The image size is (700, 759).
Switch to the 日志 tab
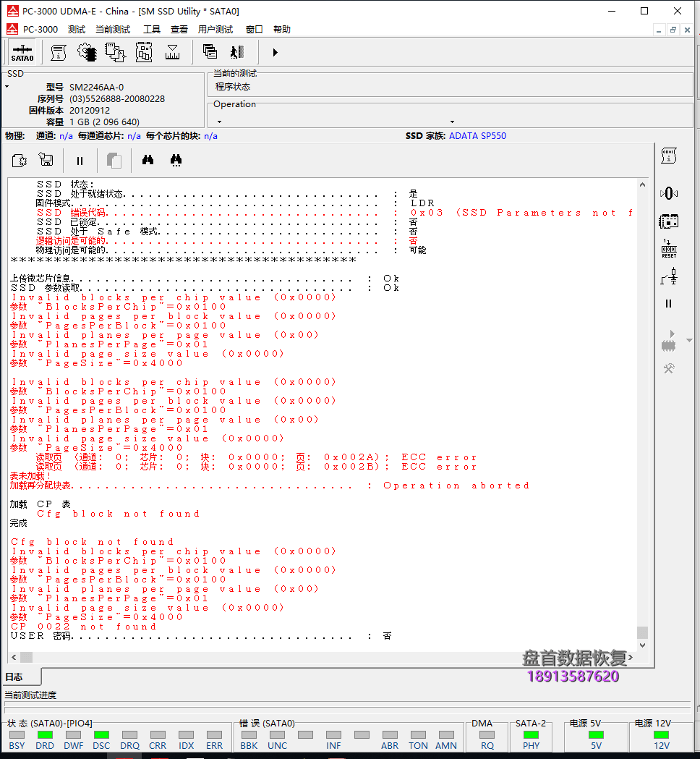(21, 677)
